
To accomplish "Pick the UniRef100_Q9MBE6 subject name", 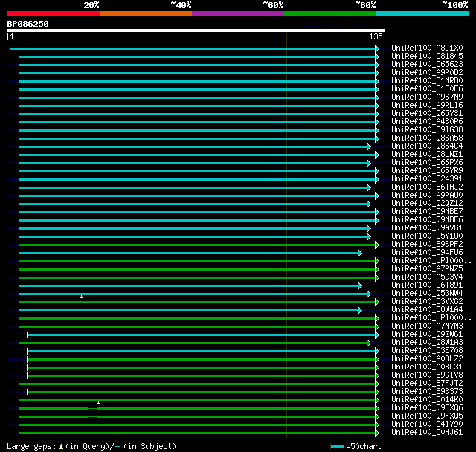I will [427, 220].
